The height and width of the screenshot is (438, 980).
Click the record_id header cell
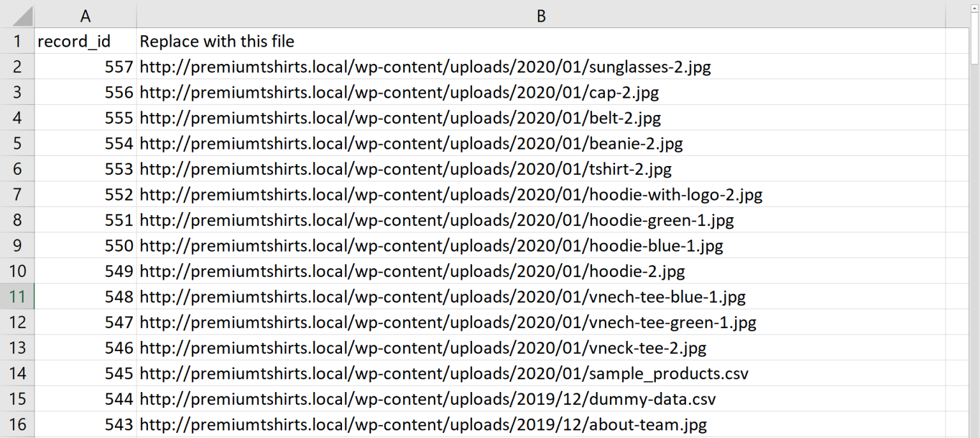pos(85,41)
